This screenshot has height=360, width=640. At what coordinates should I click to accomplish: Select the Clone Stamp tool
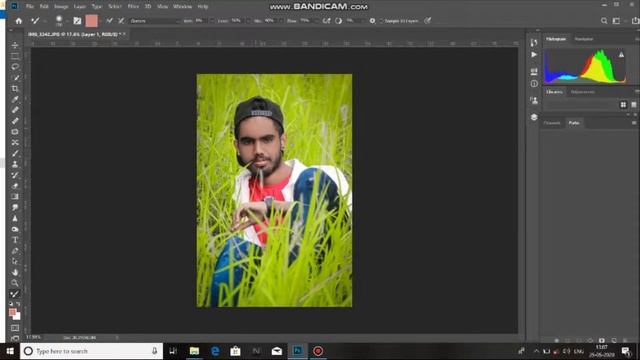tap(15, 164)
